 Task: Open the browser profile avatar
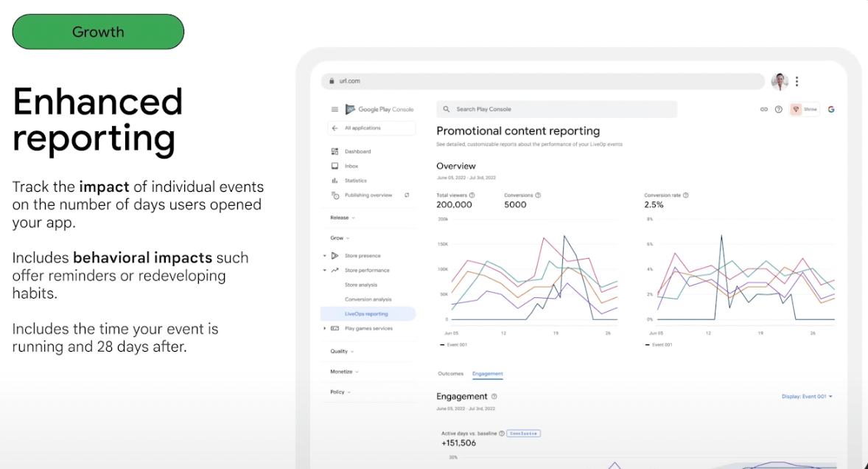click(780, 81)
